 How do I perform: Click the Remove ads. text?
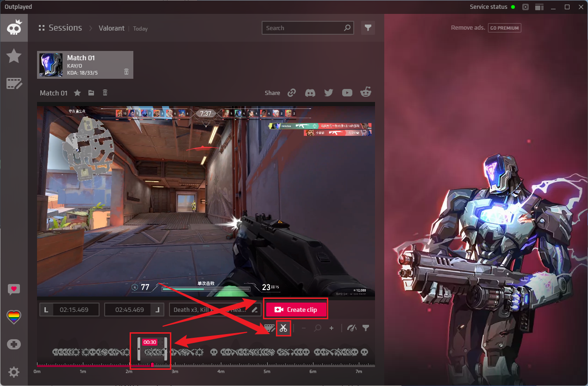(468, 28)
